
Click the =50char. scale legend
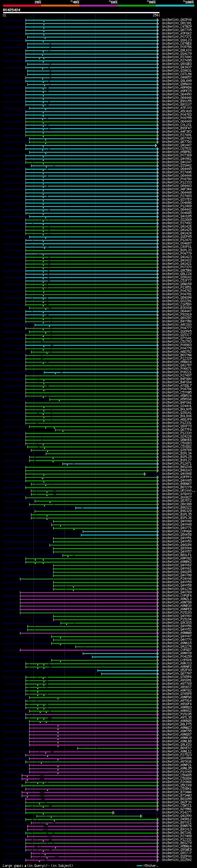[x=147, y=865]
